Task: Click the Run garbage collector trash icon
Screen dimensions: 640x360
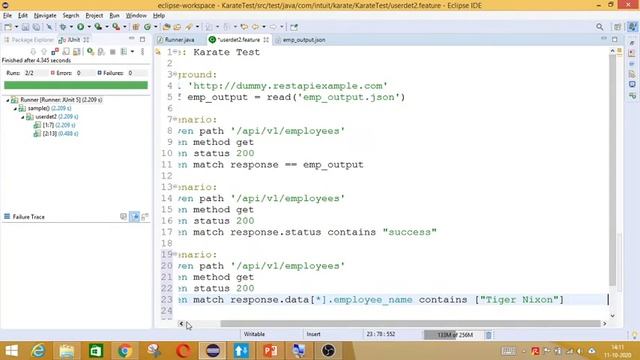Action: point(489,335)
